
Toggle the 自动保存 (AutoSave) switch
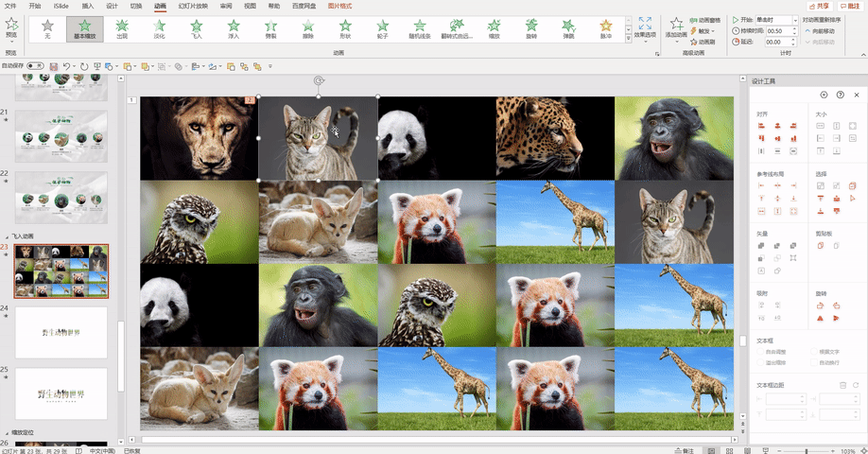(x=35, y=66)
